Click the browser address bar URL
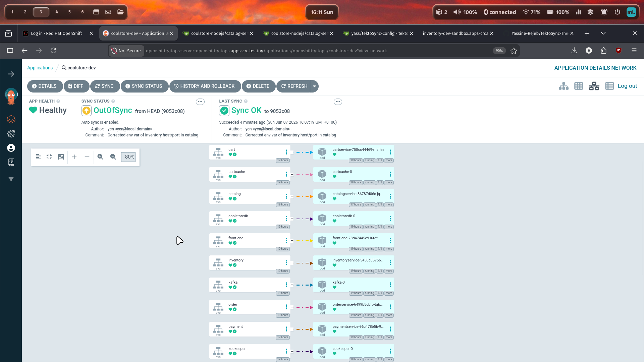 click(x=266, y=51)
